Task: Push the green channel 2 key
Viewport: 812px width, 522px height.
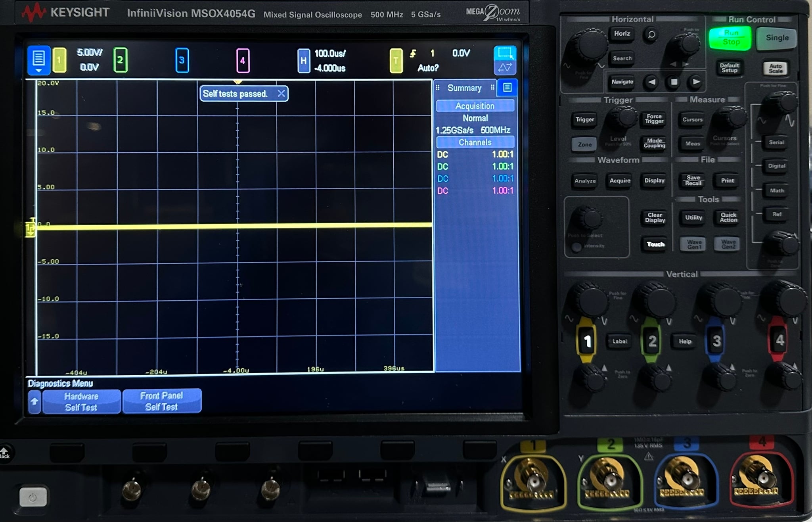Action: point(652,340)
